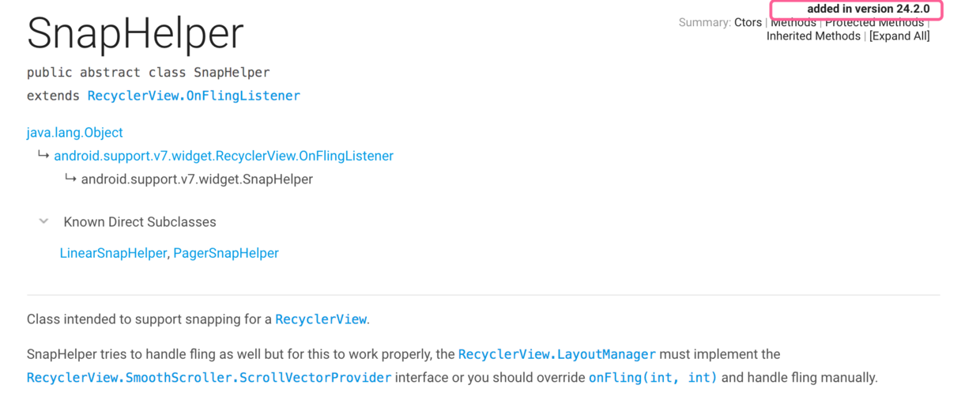Open RecyclerView.SmoothScroller.ScrollVectorProvider interface link

coord(209,377)
